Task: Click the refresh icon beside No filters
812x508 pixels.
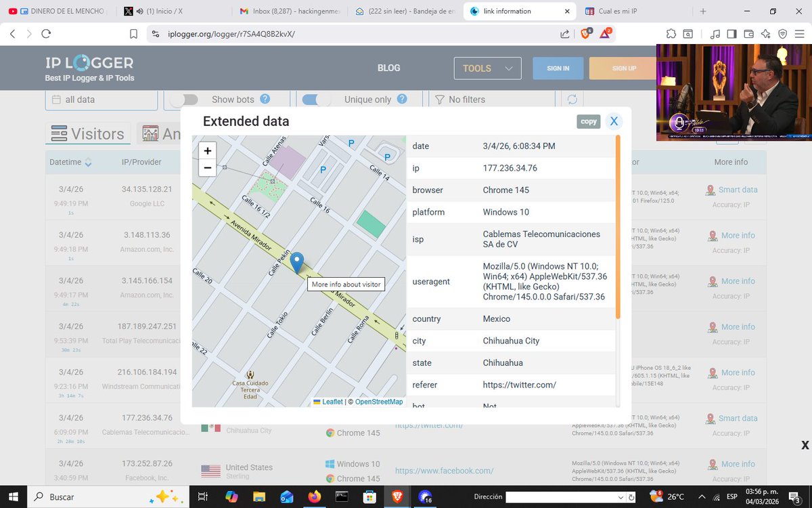Action: click(x=572, y=100)
